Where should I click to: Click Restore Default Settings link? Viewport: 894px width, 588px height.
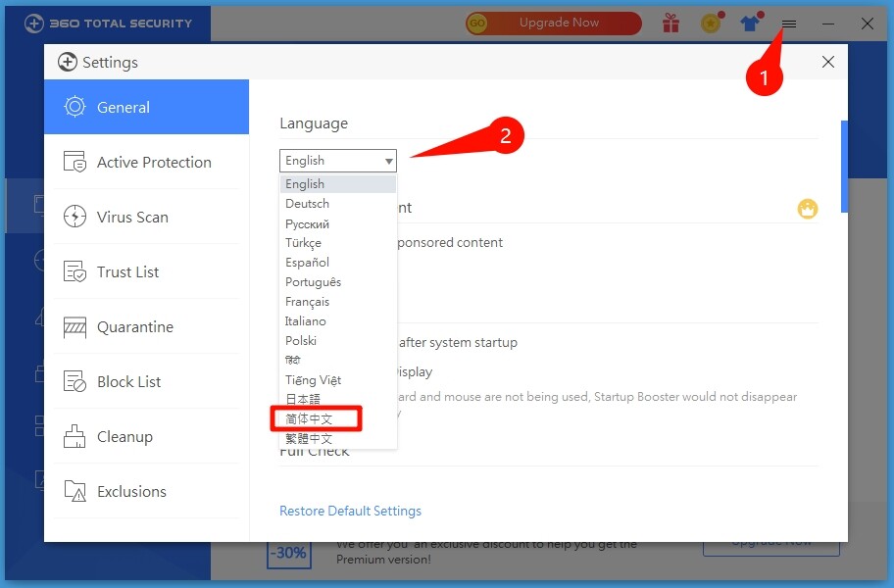point(350,511)
